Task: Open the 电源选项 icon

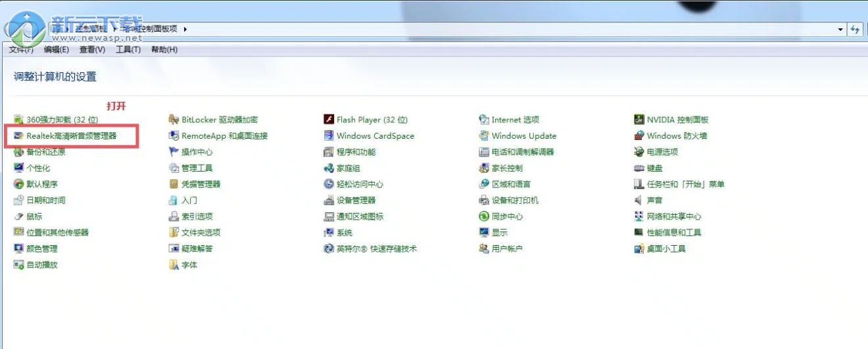Action: pyautogui.click(x=639, y=152)
